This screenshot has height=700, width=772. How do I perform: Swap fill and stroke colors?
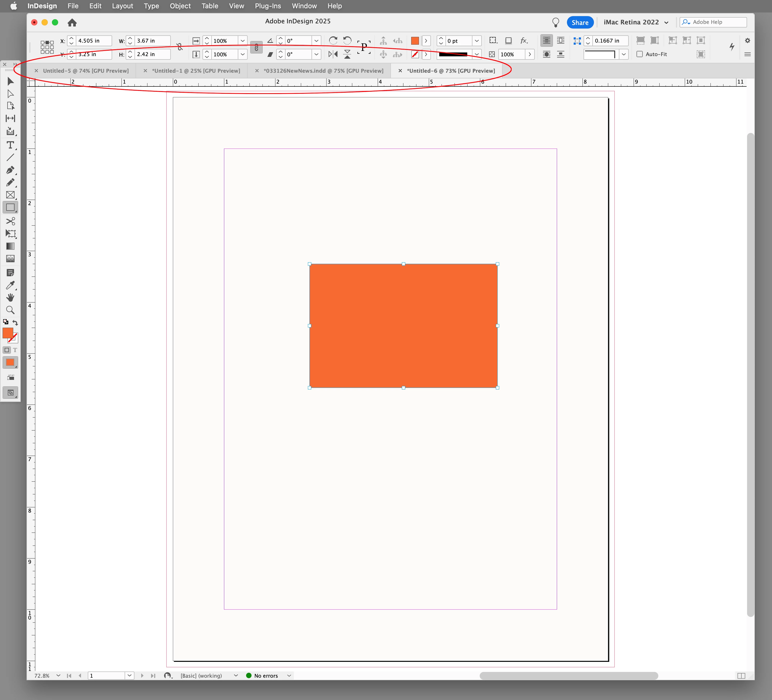click(15, 322)
